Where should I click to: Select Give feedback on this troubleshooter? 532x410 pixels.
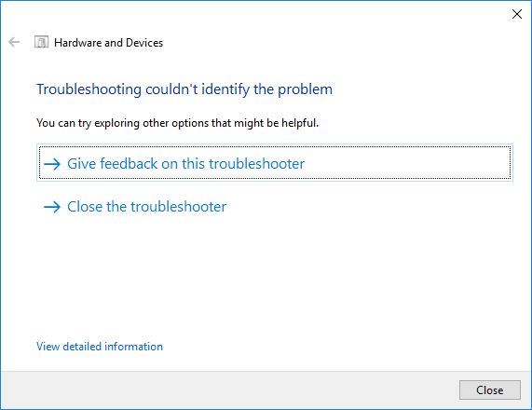pos(275,162)
